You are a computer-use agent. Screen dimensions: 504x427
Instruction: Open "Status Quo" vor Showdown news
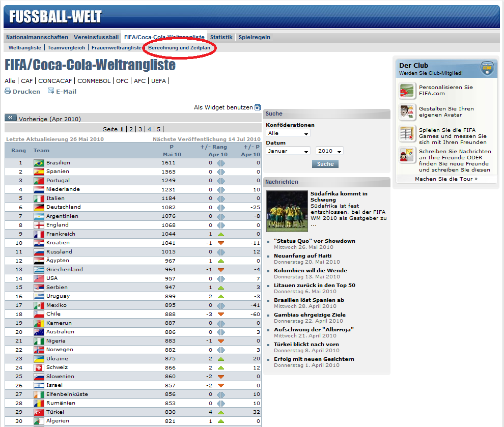click(314, 241)
